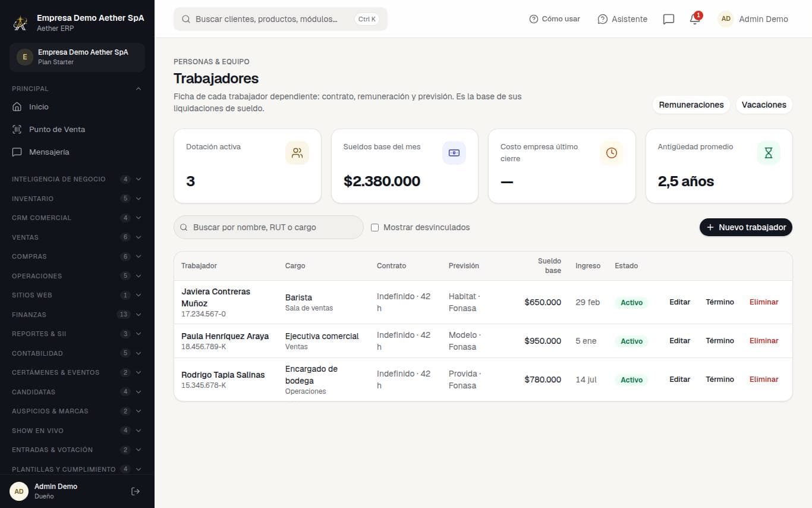Edit Rodrigo Tapia Salinas
812x508 pixels.
(679, 380)
